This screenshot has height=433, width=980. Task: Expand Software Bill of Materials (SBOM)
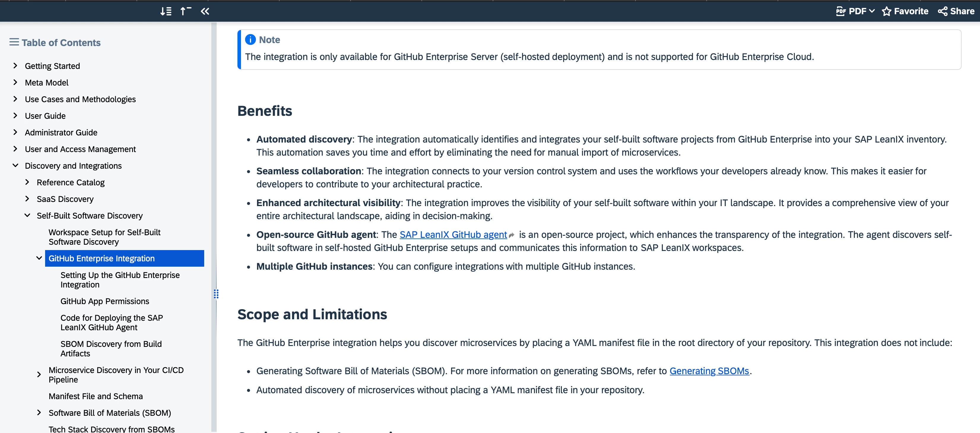click(39, 413)
